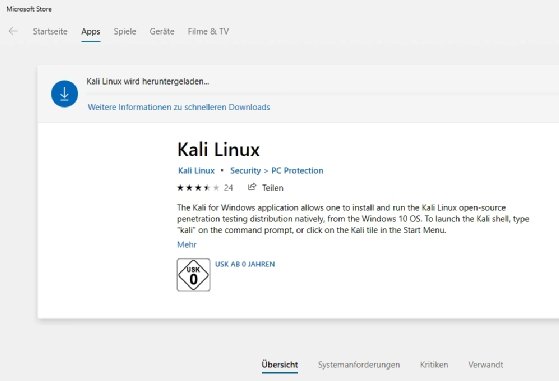Select the Übersicht section tab
The height and width of the screenshot is (381, 559).
coord(280,365)
